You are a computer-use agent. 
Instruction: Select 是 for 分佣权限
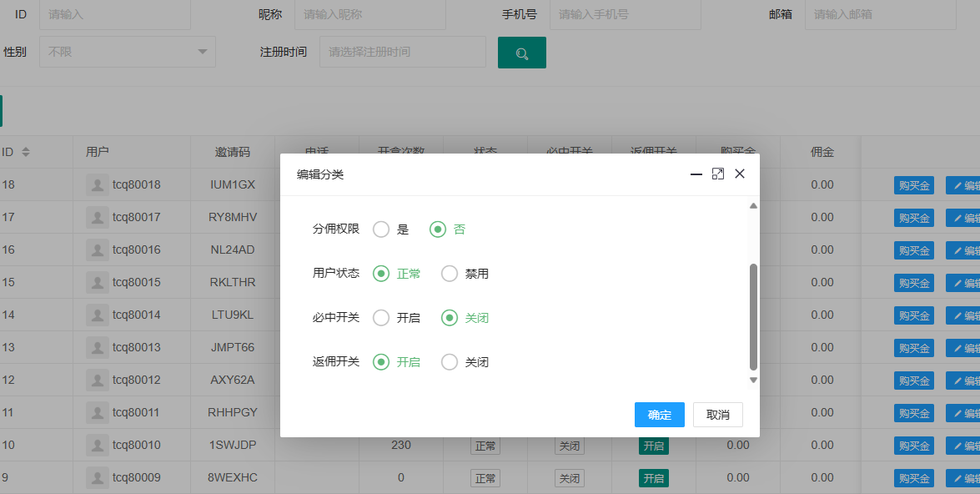point(381,229)
